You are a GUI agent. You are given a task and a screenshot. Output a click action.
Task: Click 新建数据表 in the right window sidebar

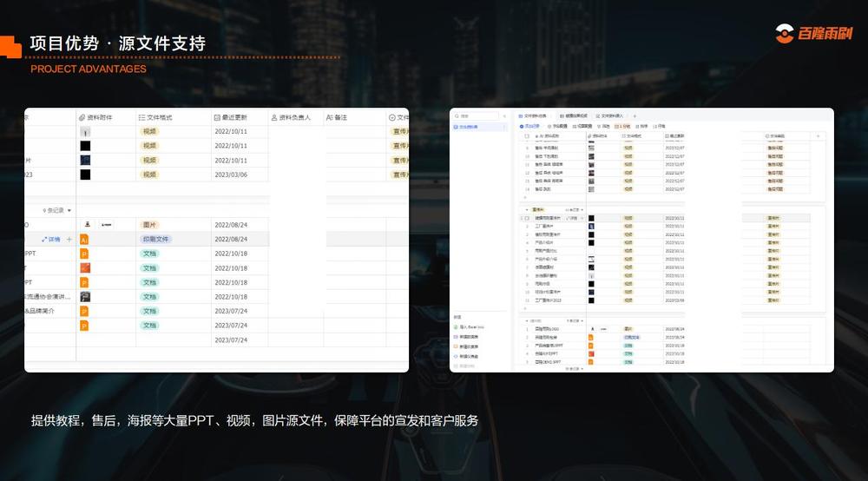(x=466, y=337)
